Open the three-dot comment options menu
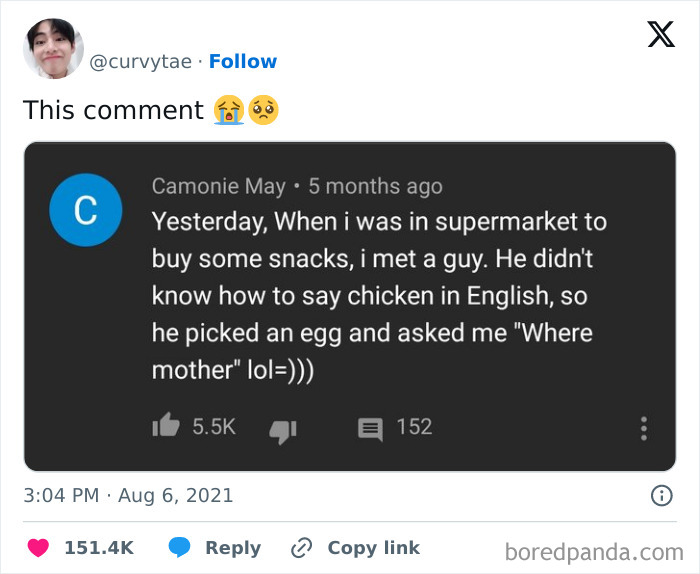This screenshot has width=700, height=574. pyautogui.click(x=644, y=428)
